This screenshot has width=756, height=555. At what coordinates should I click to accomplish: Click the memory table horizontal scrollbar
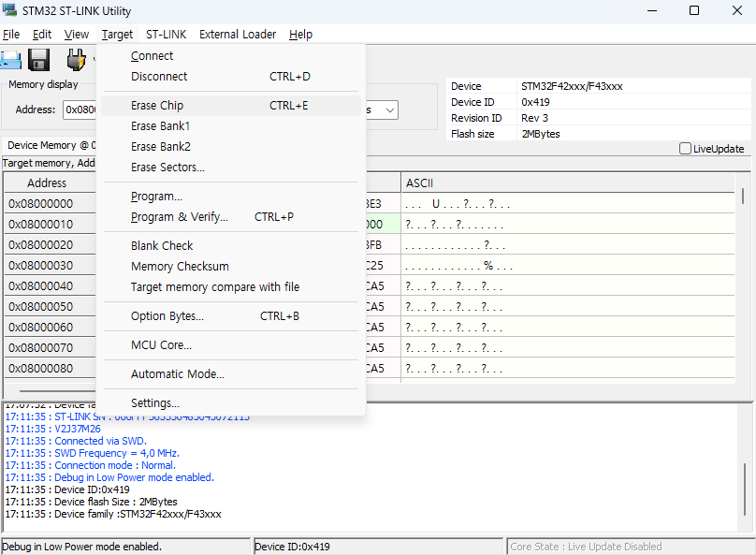[x=58, y=390]
